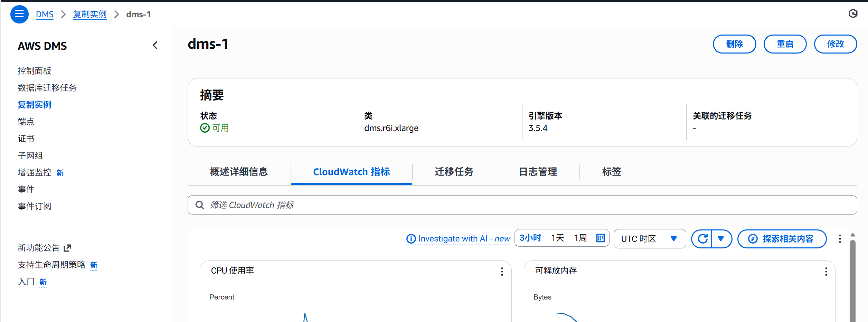Image resolution: width=868 pixels, height=322 pixels.
Task: Select the 1周 time range
Action: (580, 238)
